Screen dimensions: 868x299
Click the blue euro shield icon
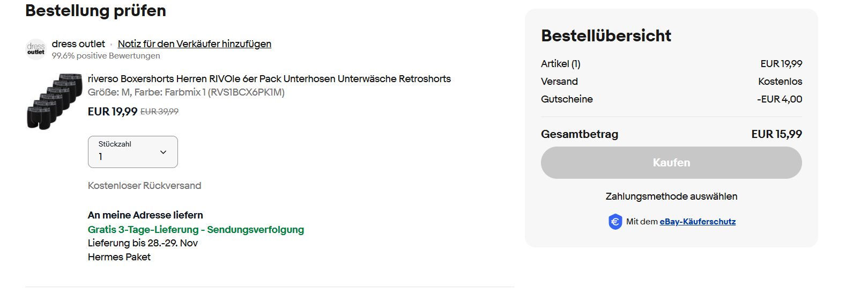[615, 222]
